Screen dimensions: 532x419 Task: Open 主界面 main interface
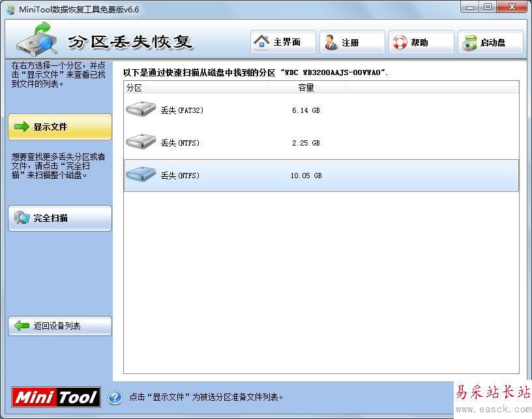pyautogui.click(x=284, y=42)
